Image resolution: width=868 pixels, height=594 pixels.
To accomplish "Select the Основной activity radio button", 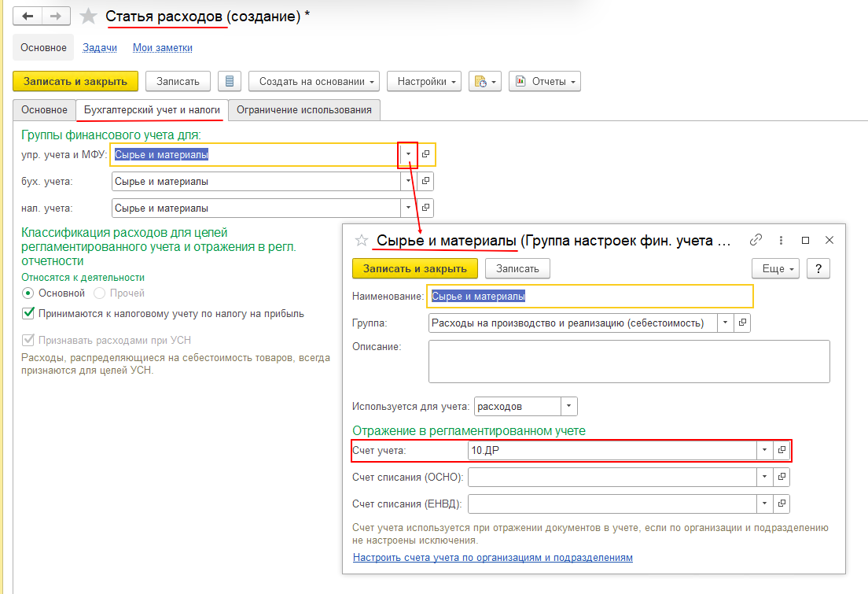I will [x=28, y=293].
